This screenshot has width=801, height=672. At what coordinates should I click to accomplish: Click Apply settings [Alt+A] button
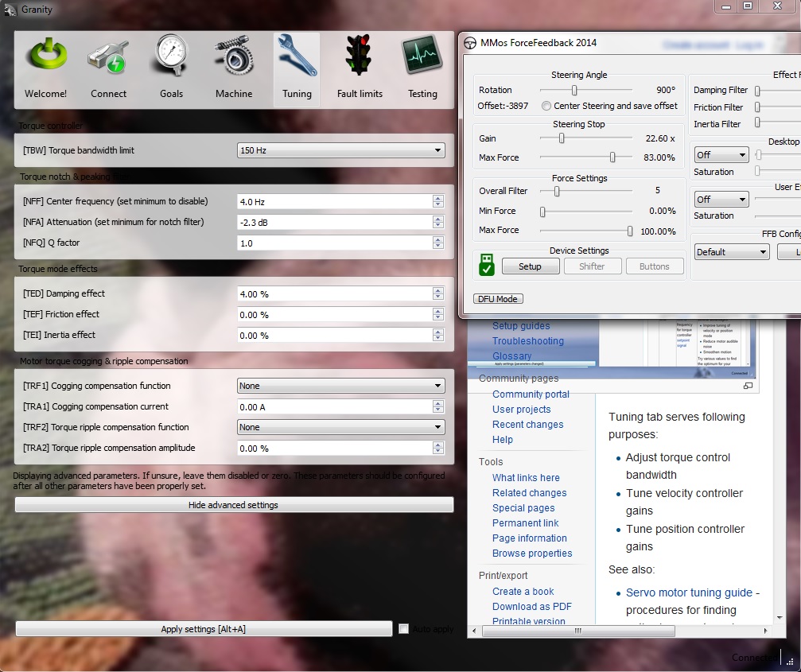(204, 629)
